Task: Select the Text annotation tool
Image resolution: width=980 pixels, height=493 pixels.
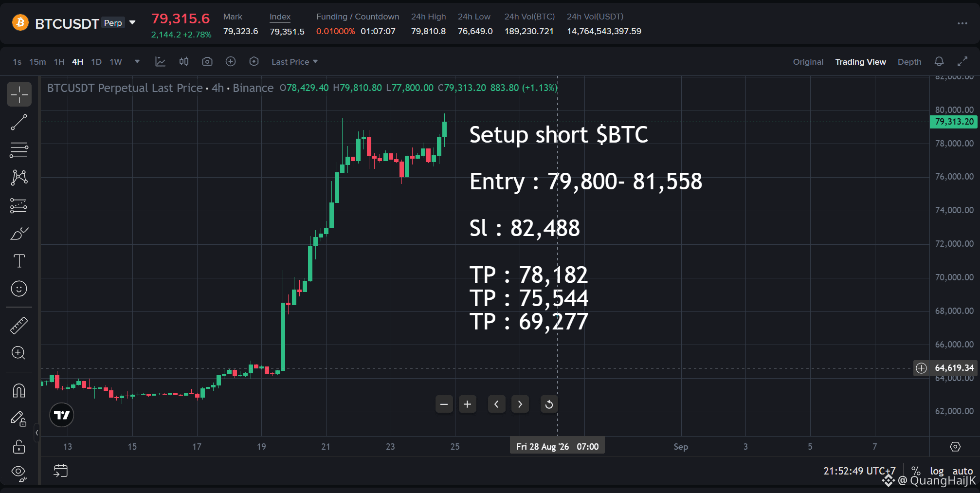Action: pos(19,261)
